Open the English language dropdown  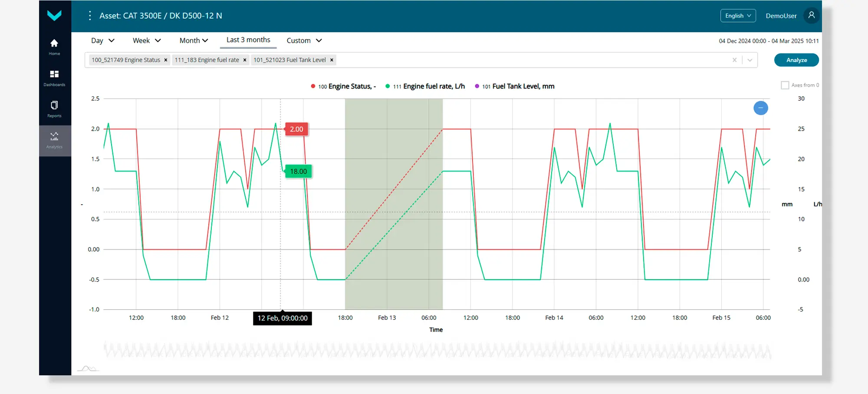tap(738, 16)
